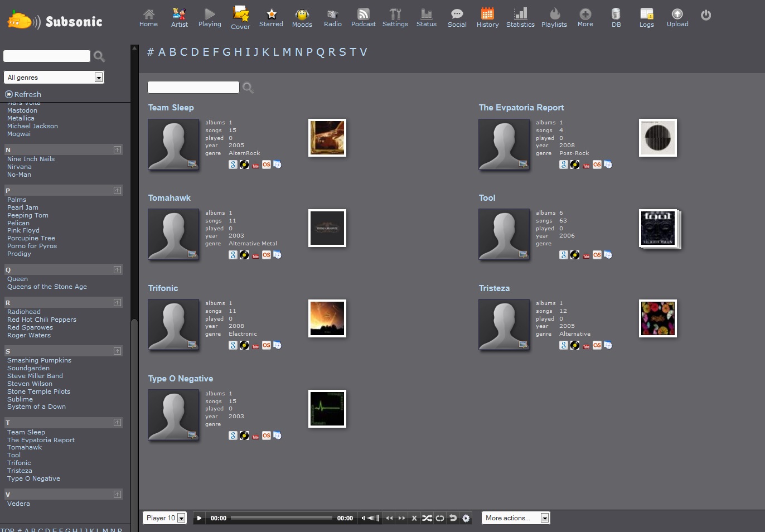Open the Radio tab in navigation

coord(332,17)
